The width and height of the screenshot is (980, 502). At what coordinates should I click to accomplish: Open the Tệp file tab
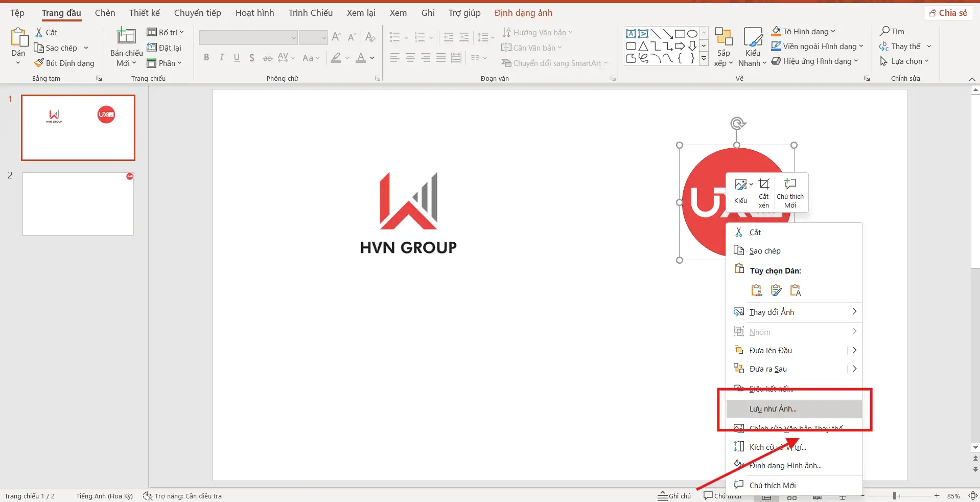coord(17,13)
